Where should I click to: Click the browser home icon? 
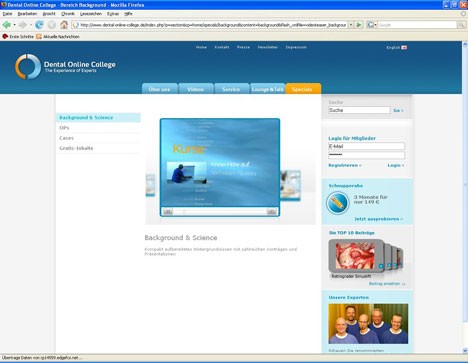(64, 25)
